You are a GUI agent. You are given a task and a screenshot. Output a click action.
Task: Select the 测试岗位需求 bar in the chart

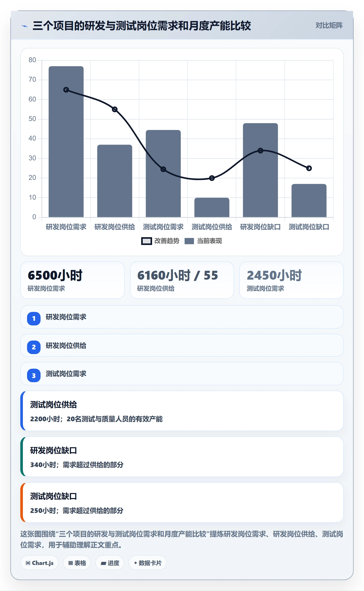(x=163, y=173)
